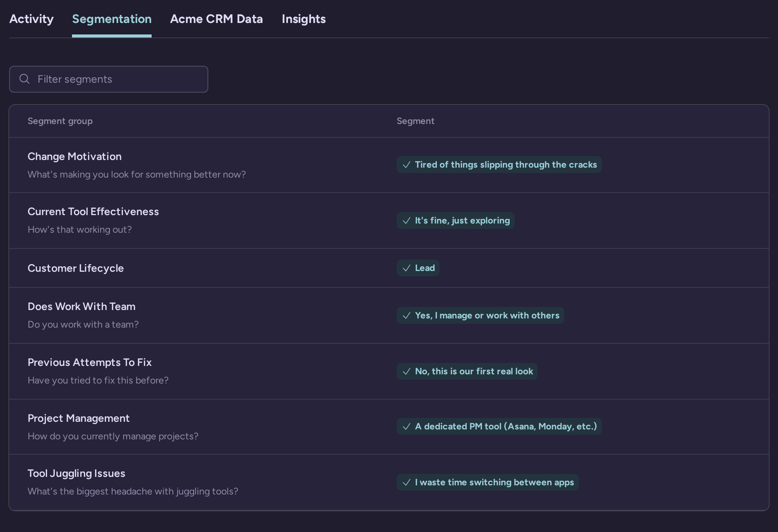Click 'I waste time switching between apps' tag
The width and height of the screenshot is (778, 532).
487,482
